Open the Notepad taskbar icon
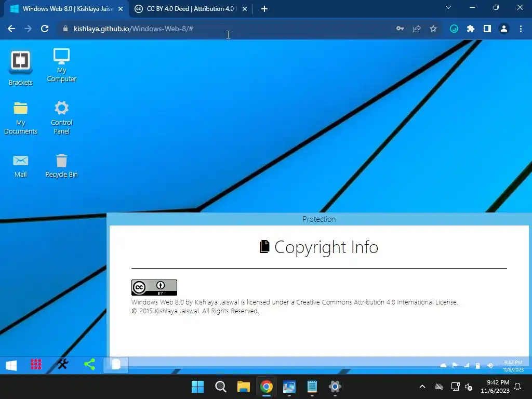The image size is (532, 399). pos(312,387)
